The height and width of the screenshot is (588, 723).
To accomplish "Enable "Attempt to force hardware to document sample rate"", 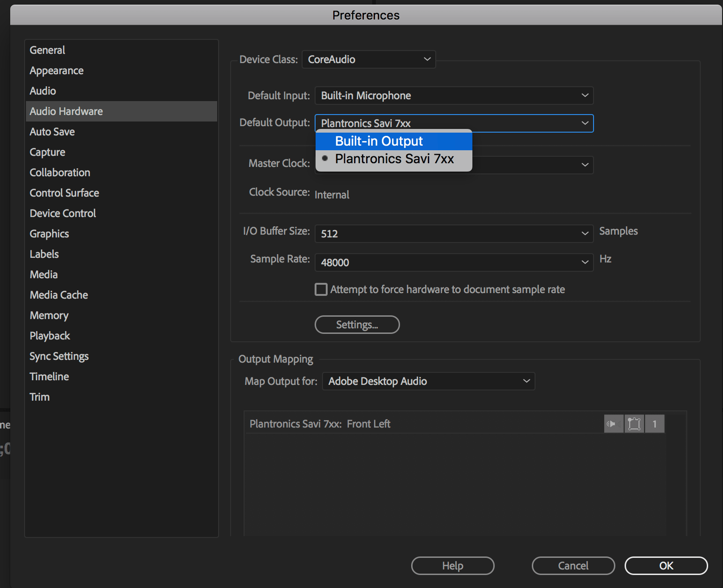I will pos(321,289).
